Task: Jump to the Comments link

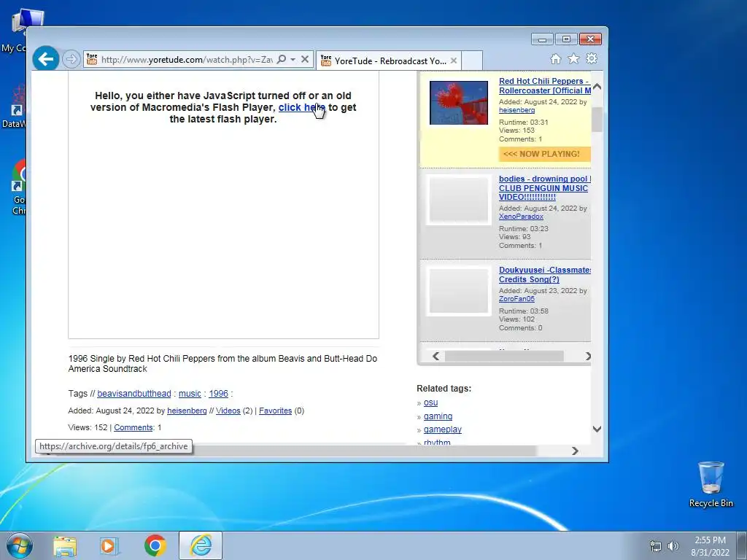Action: [133, 427]
